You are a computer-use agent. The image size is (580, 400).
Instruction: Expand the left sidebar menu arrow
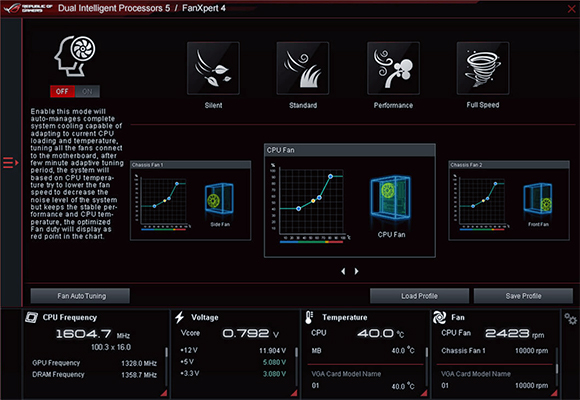[x=10, y=162]
